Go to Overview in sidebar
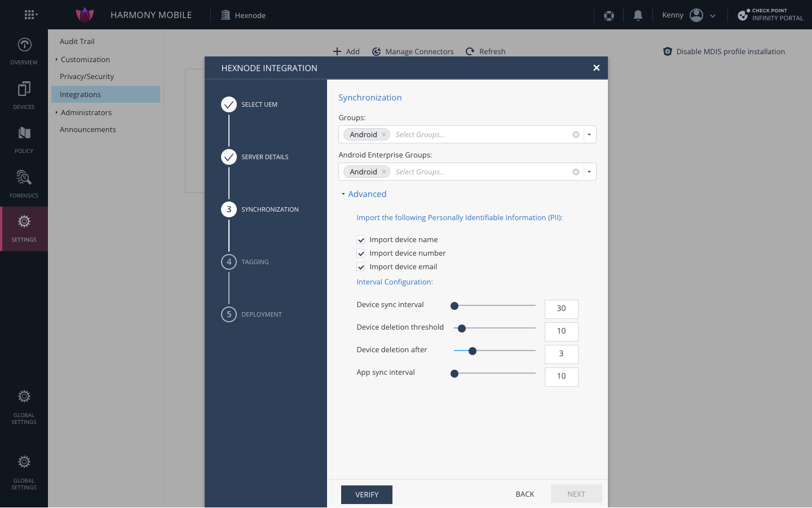 (x=24, y=51)
